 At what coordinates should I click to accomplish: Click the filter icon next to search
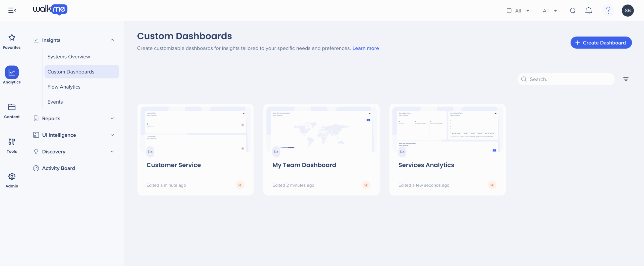(x=626, y=79)
